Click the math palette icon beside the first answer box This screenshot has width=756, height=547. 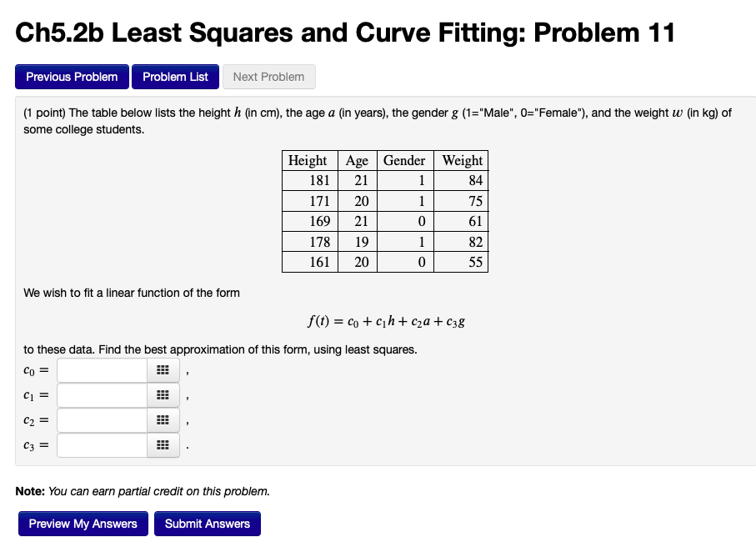tap(163, 369)
